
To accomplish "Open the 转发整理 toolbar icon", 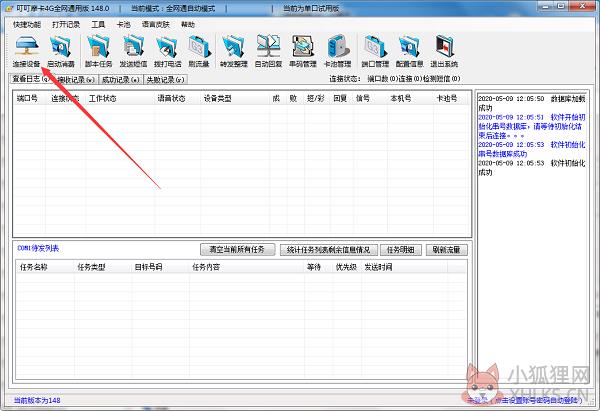I will (234, 51).
